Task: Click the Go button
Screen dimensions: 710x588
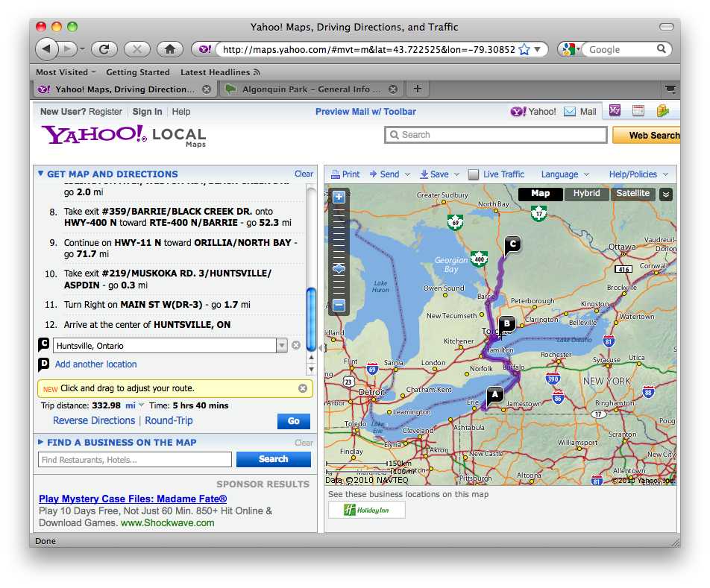Action: (x=293, y=421)
